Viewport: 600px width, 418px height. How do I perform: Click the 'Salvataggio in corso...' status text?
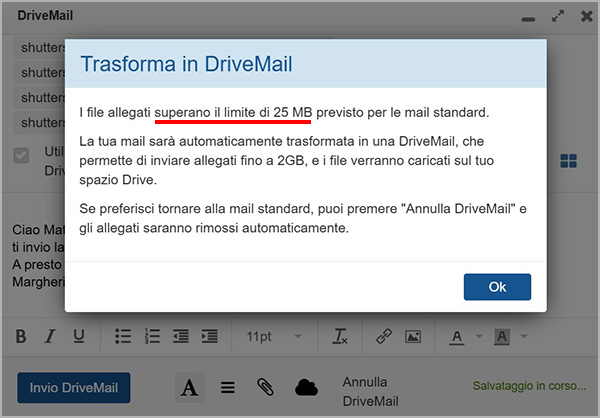[529, 386]
